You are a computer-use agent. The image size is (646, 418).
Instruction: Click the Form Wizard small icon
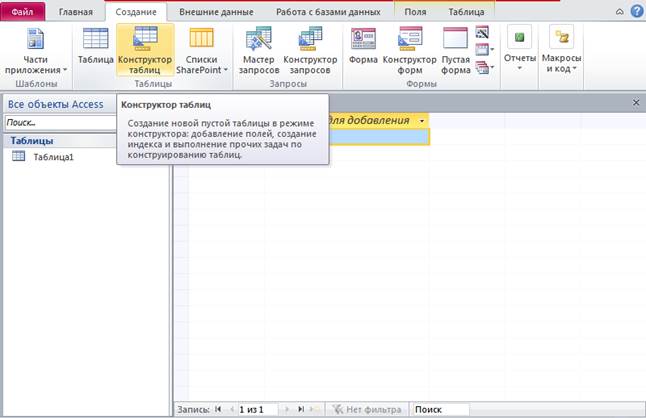click(x=482, y=32)
